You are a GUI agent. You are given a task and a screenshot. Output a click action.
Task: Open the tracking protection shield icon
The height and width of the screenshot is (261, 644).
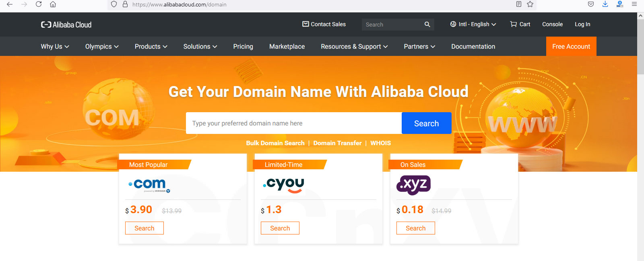(x=114, y=4)
